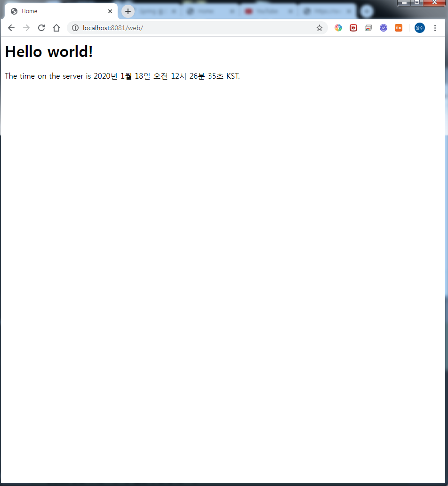
Task: Open the orange EX extension
Action: (x=399, y=28)
